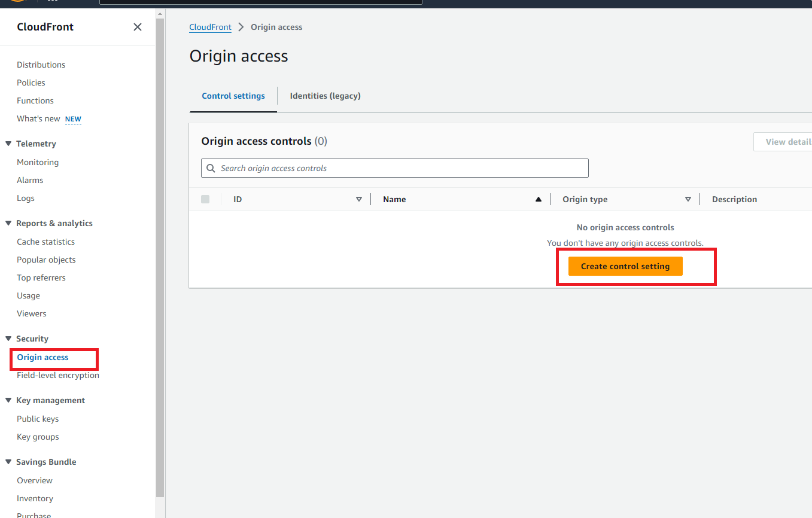Screen dimensions: 812x518
Task: Click the breadcrumb chevron after CloudFront
Action: tap(241, 27)
